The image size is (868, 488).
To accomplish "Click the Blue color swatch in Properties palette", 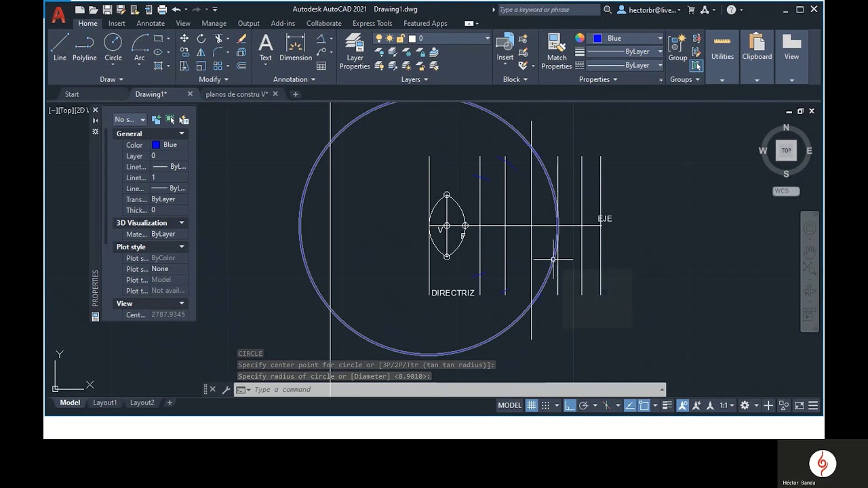I will [156, 145].
